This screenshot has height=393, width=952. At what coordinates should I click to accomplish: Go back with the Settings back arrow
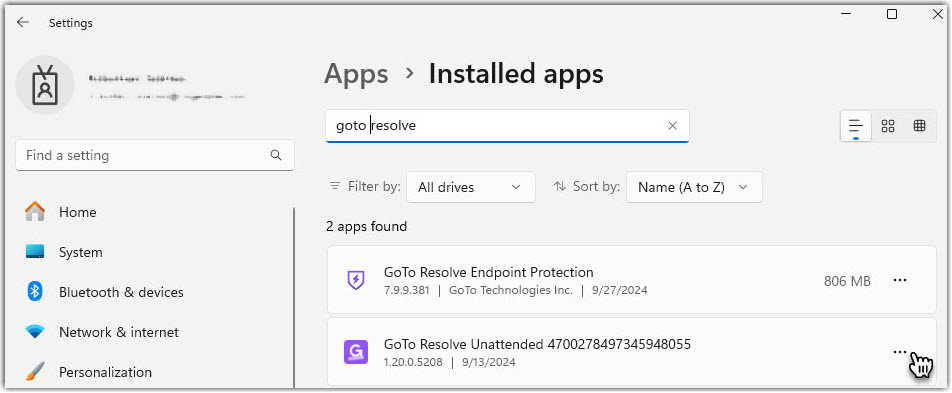(23, 22)
